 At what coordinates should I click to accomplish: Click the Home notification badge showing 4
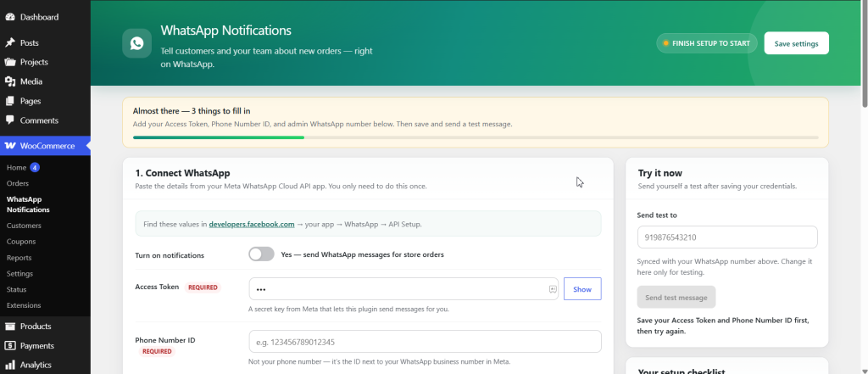35,167
